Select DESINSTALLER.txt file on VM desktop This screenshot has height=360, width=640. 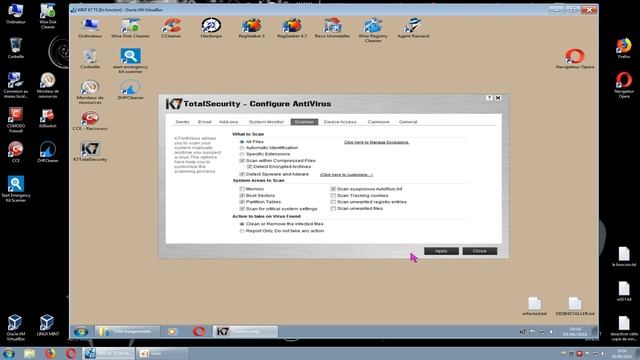pyautogui.click(x=575, y=306)
